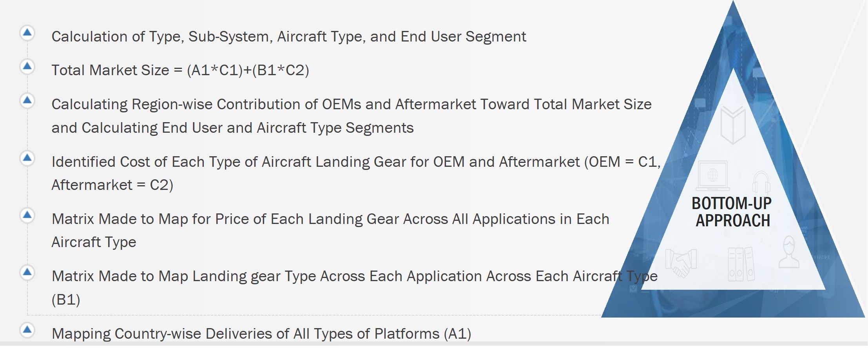The width and height of the screenshot is (868, 352).
Task: Click the bullet icon beside Calculation of Type
Action: coord(27,33)
